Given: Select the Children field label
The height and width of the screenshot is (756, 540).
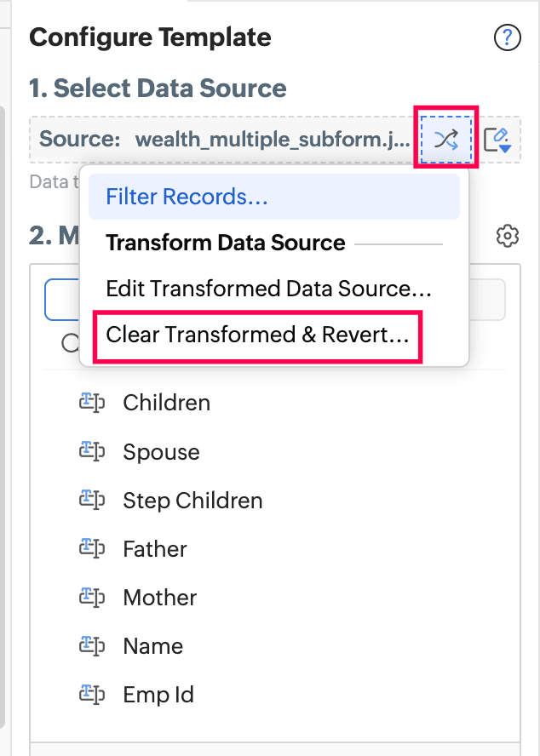Looking at the screenshot, I should 166,403.
